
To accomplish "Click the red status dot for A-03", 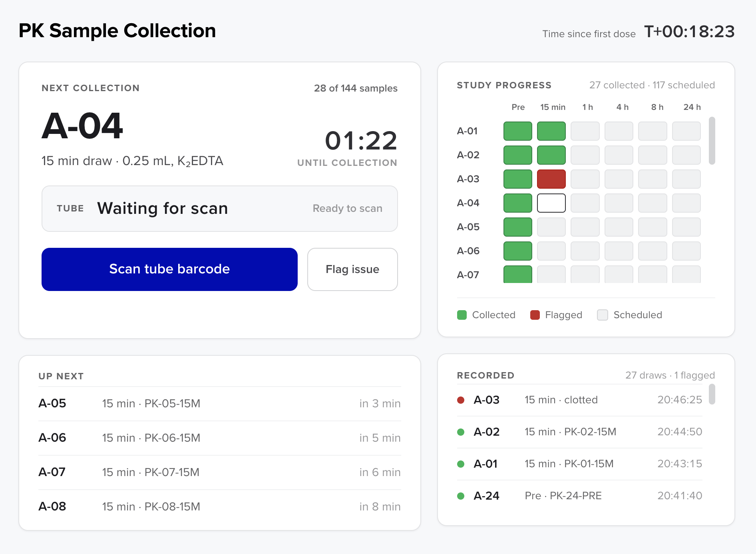I will click(x=461, y=400).
